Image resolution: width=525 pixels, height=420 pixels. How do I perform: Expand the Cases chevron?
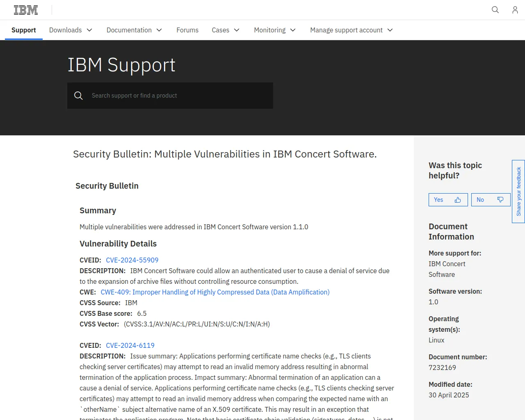point(237,30)
